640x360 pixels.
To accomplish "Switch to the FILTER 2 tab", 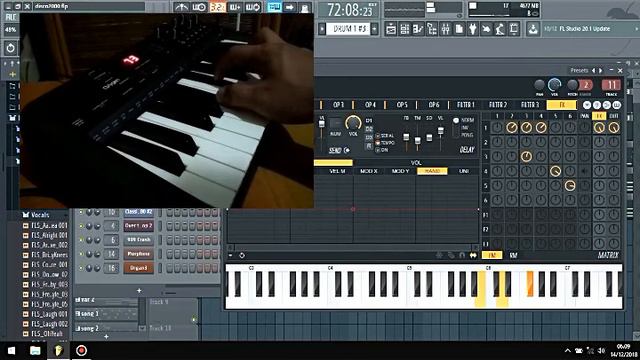I will point(498,105).
